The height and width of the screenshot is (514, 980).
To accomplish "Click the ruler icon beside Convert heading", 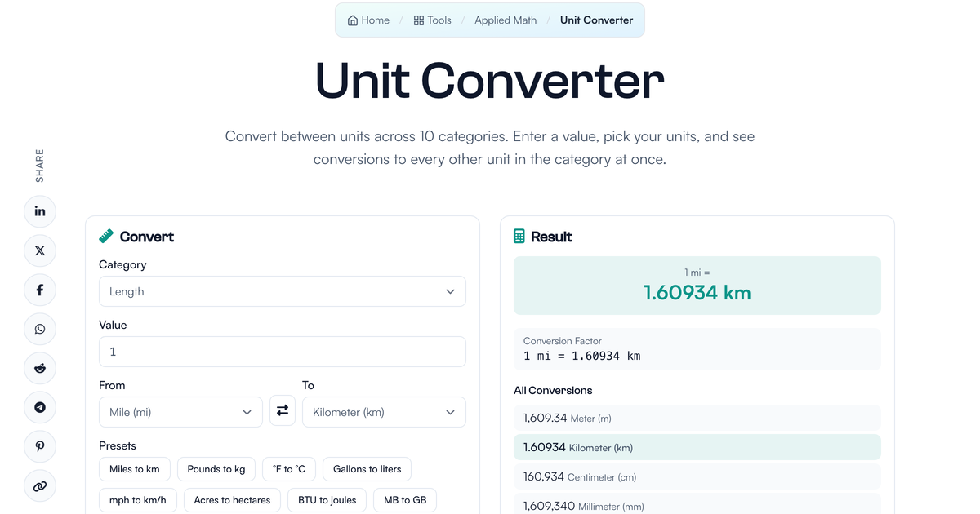I will point(106,237).
